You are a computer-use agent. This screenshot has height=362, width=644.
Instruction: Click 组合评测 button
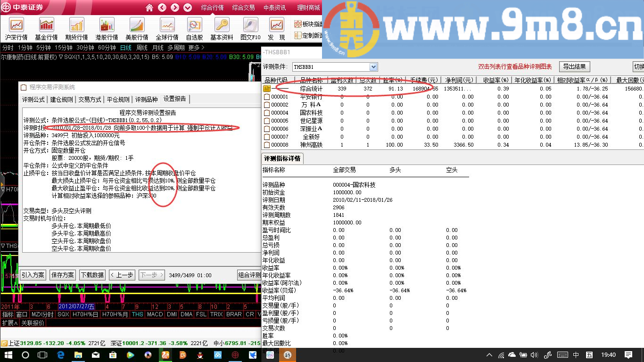point(249,275)
